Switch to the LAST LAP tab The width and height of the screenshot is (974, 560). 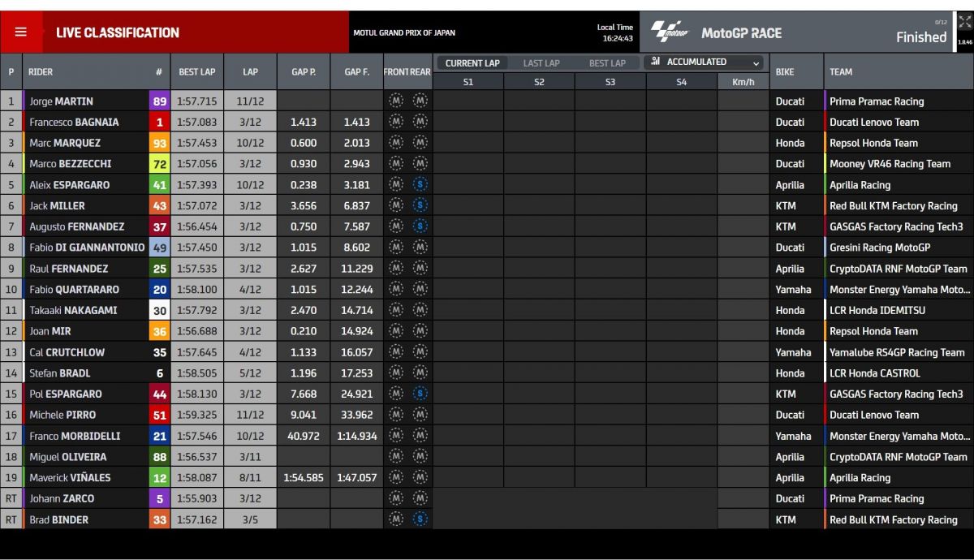[x=541, y=62]
